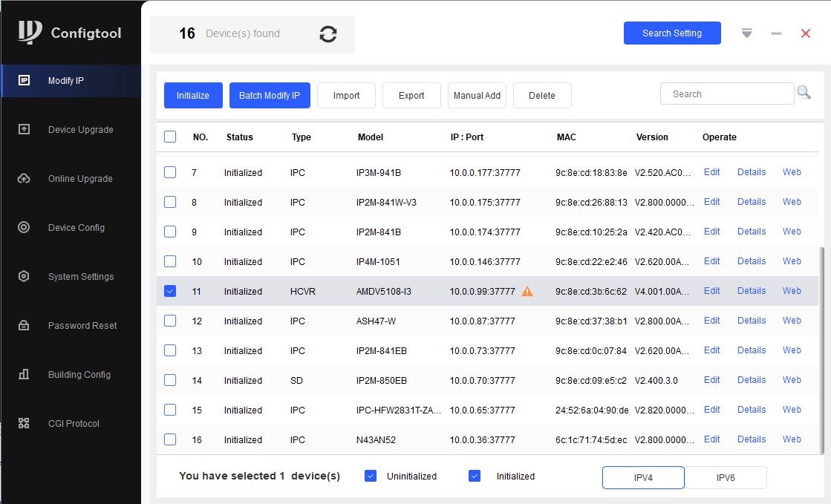
Task: Open Web link for IP2M-850EB
Action: [792, 380]
